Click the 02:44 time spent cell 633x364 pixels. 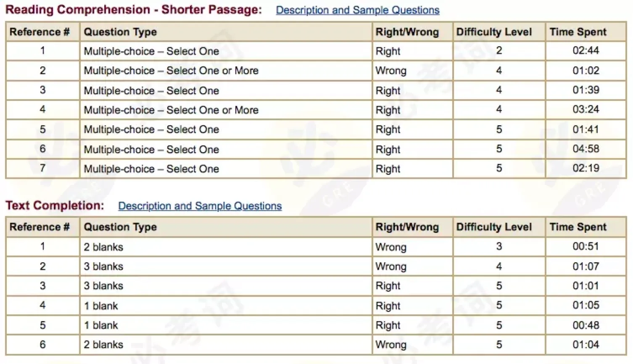(586, 51)
